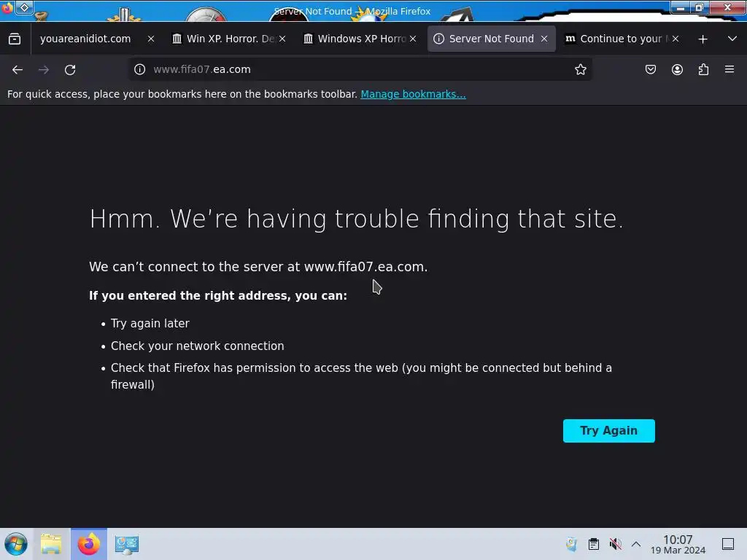Open the Firefox account menu
Image resolution: width=747 pixels, height=560 pixels.
[x=677, y=69]
